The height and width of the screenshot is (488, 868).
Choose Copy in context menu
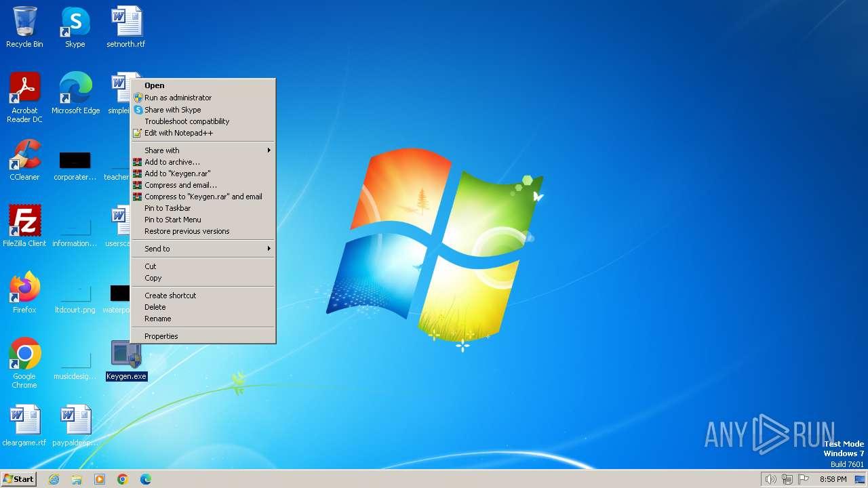tap(203, 278)
